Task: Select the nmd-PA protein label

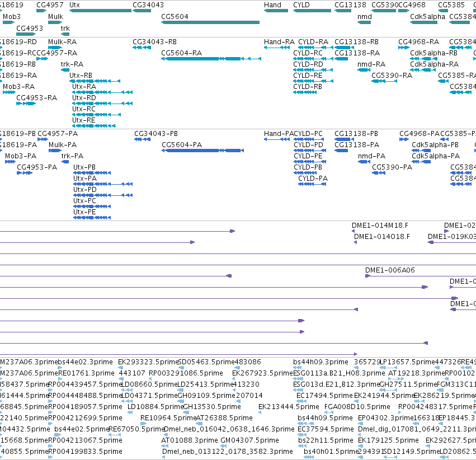Action: coord(371,156)
